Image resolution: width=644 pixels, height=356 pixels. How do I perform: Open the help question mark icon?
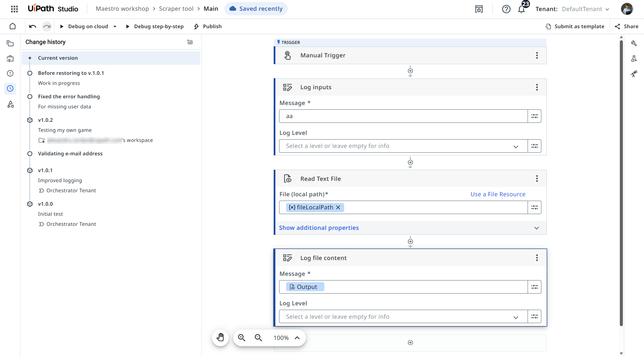click(506, 9)
